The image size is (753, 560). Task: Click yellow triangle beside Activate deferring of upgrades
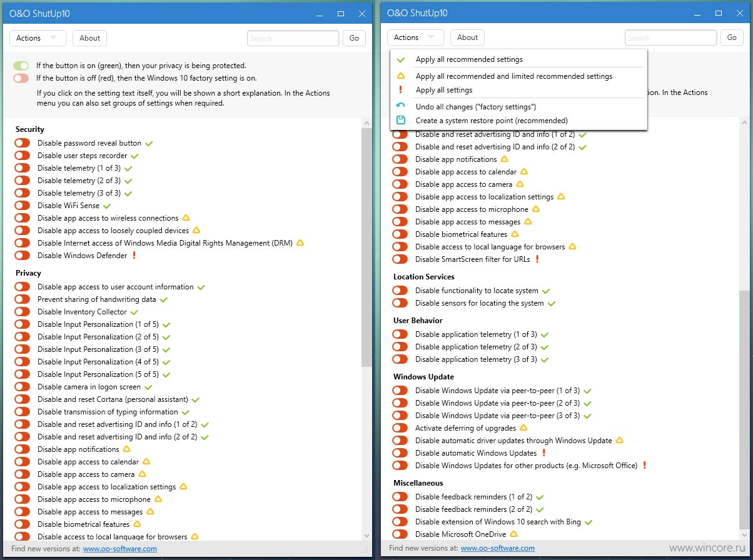(x=523, y=428)
